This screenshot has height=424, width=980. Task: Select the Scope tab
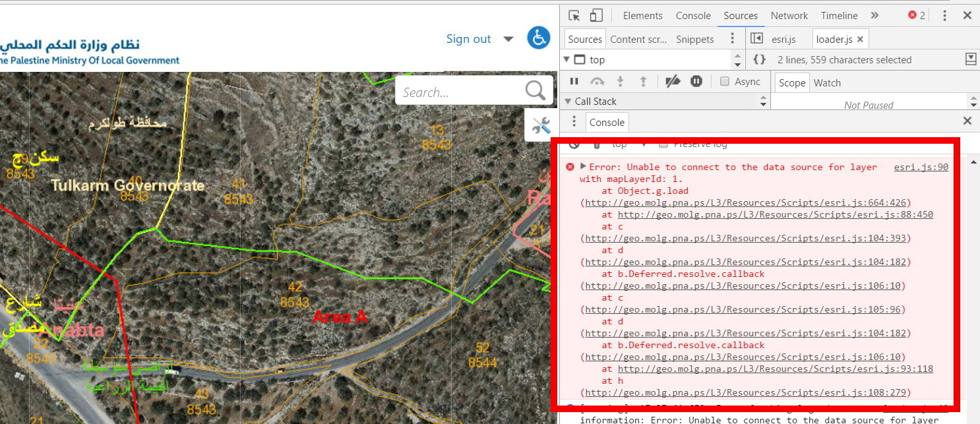coord(792,82)
